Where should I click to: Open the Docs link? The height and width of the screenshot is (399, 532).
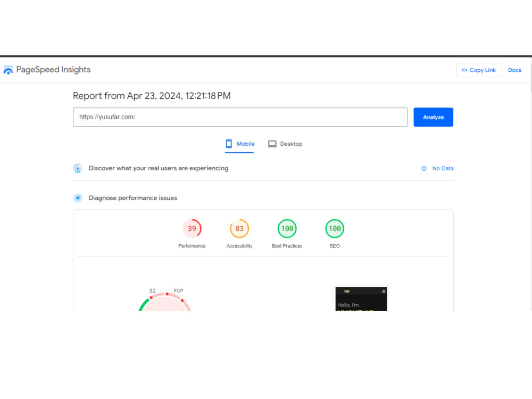pos(514,70)
